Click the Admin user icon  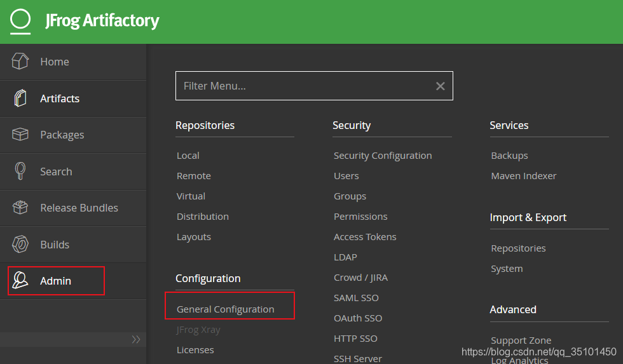pos(20,280)
